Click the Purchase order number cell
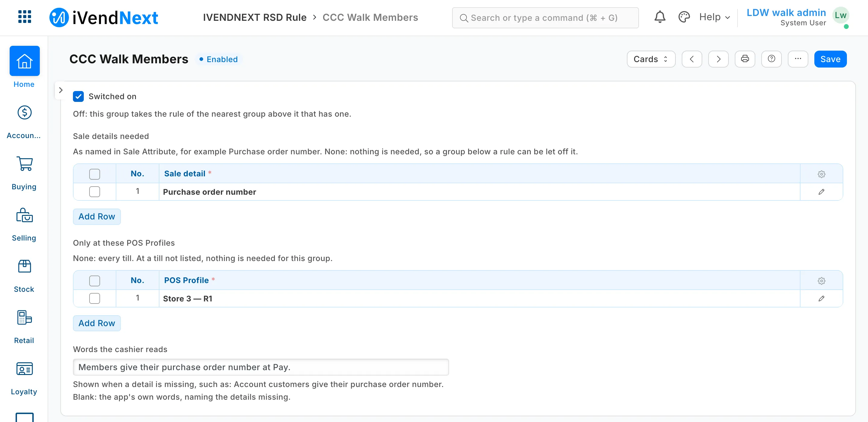Viewport: 868px width, 422px height. tap(479, 192)
